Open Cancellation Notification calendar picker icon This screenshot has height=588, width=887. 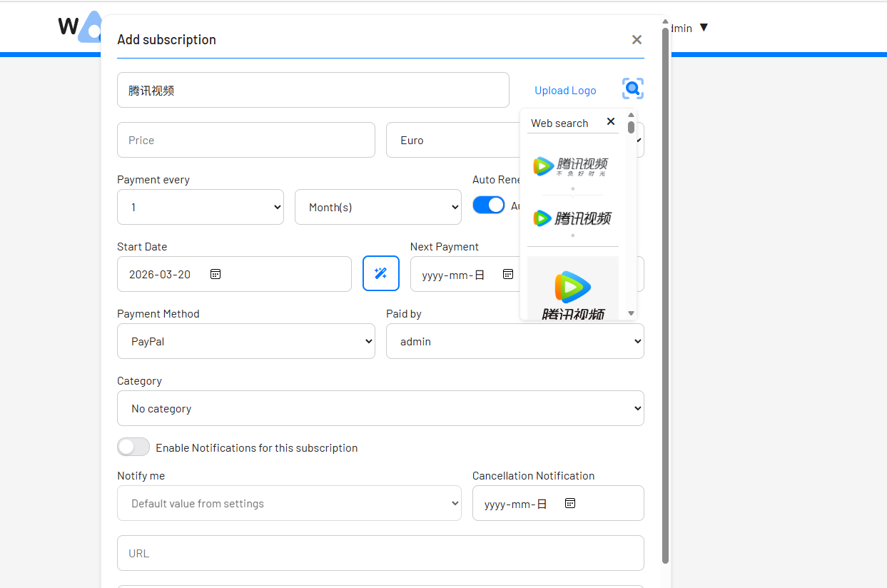point(569,503)
